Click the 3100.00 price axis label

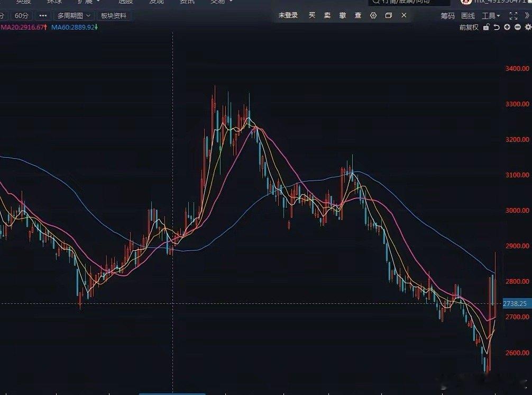pos(517,175)
